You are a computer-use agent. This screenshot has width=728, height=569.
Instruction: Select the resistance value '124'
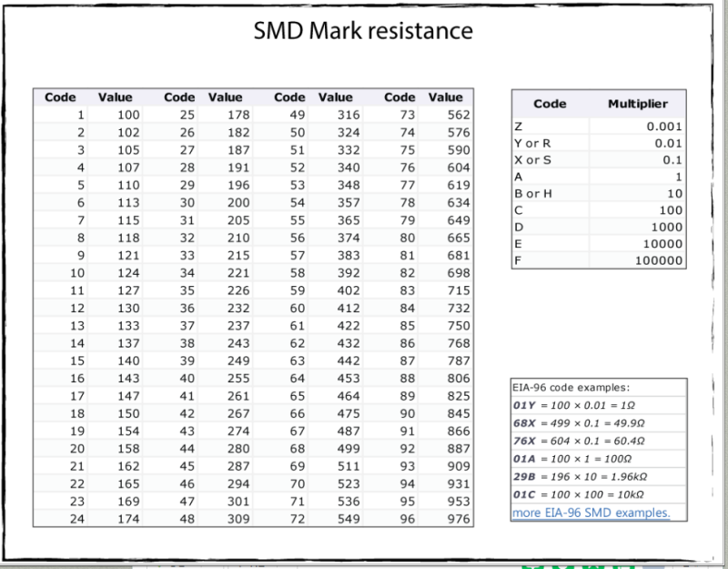(x=128, y=273)
